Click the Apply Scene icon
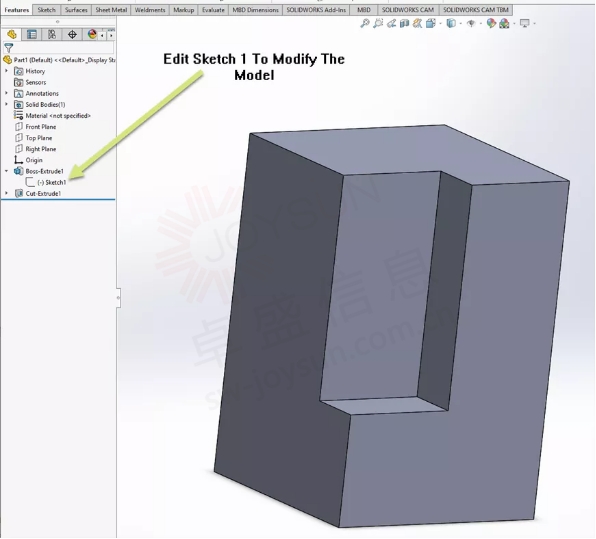 point(504,24)
